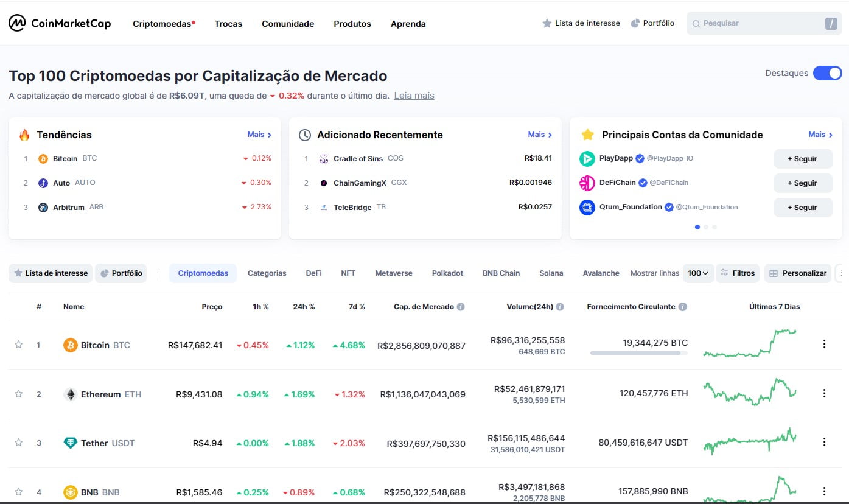This screenshot has width=849, height=504.
Task: Click info icon beside Cap. de Mercado
Action: [x=461, y=307]
